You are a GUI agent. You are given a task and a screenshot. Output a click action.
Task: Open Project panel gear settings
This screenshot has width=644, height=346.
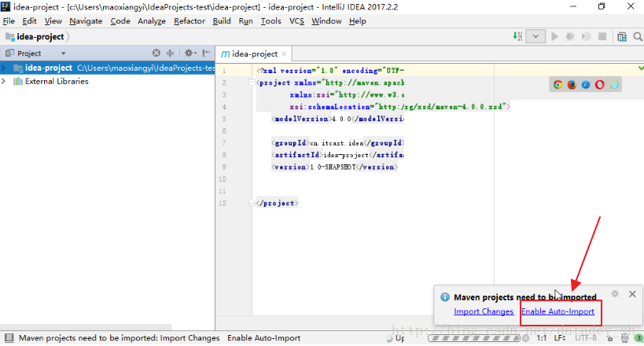(x=190, y=53)
